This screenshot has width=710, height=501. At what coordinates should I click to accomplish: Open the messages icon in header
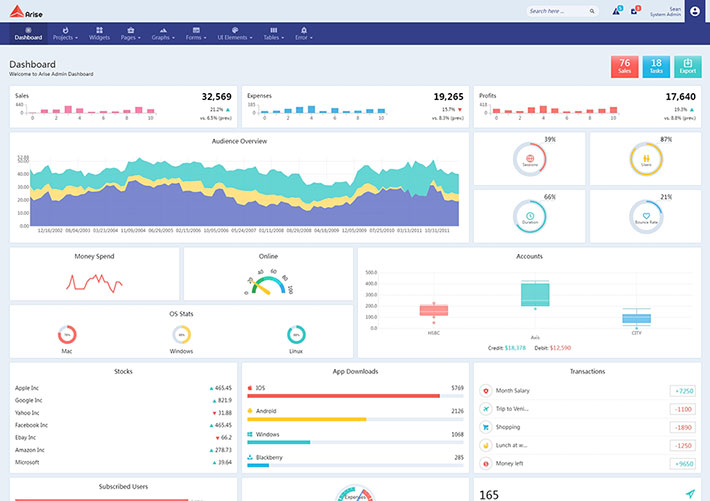click(x=634, y=11)
